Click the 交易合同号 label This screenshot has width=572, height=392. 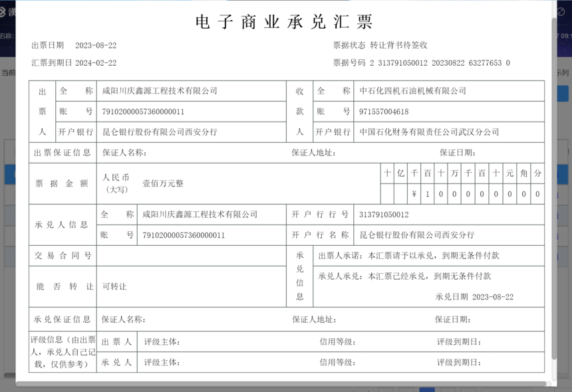point(63,255)
